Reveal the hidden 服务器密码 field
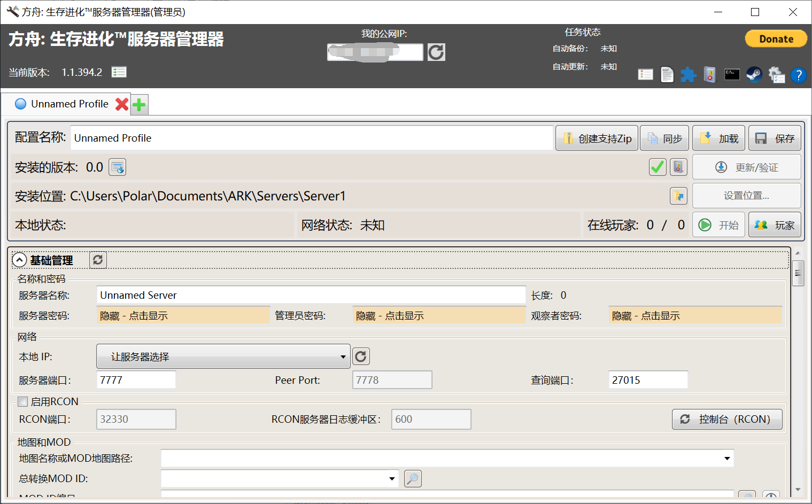 [183, 315]
